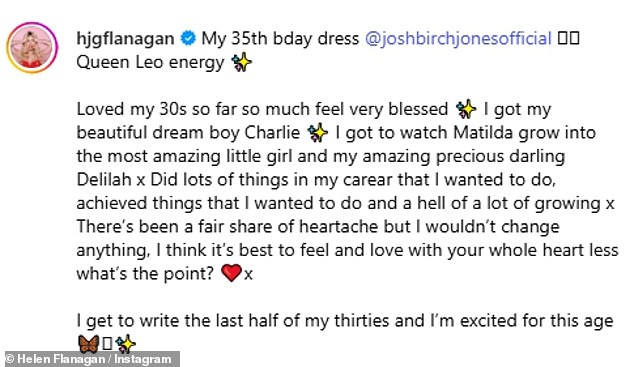Click the sparkle emoji after very blessed
The image size is (634, 367).
tap(466, 109)
